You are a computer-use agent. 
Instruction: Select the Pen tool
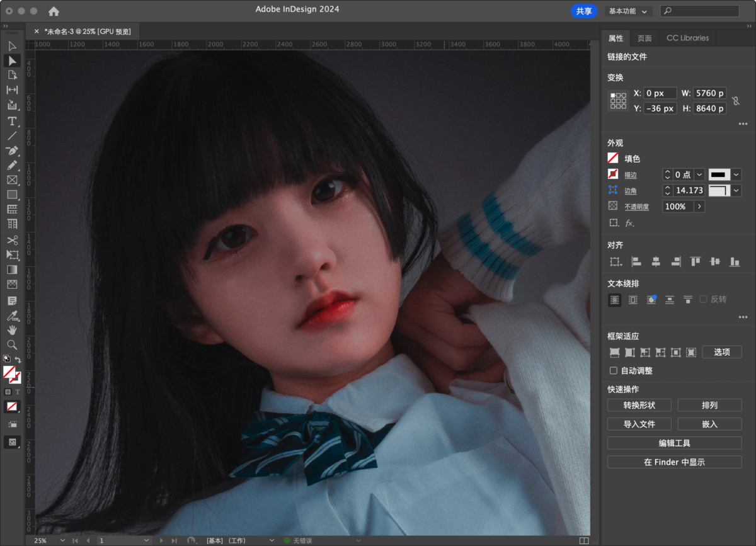coord(12,151)
